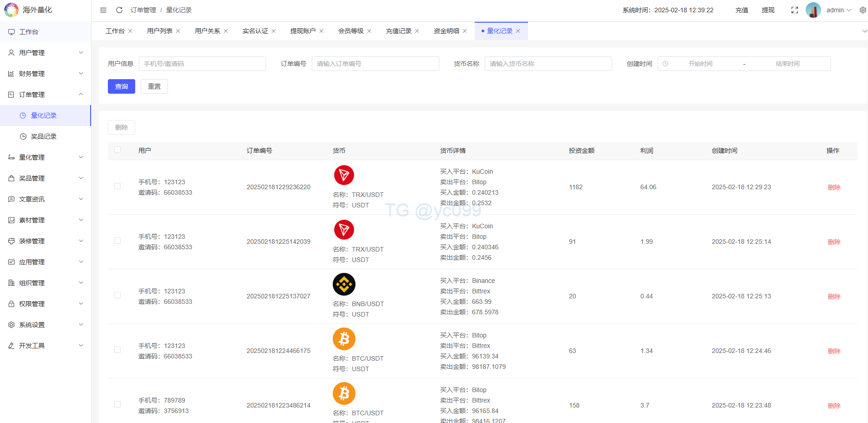Click the BNB coin logo in third row
Viewport: 868px width, 423px height.
344,284
